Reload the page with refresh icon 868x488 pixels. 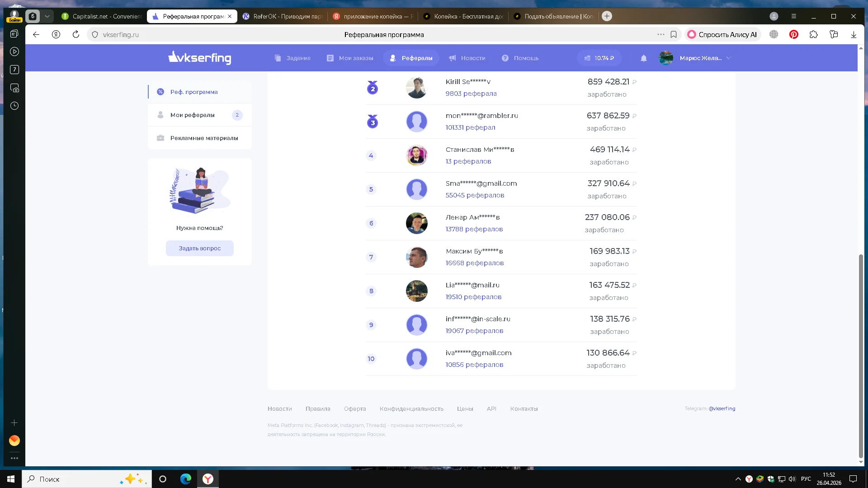click(76, 34)
